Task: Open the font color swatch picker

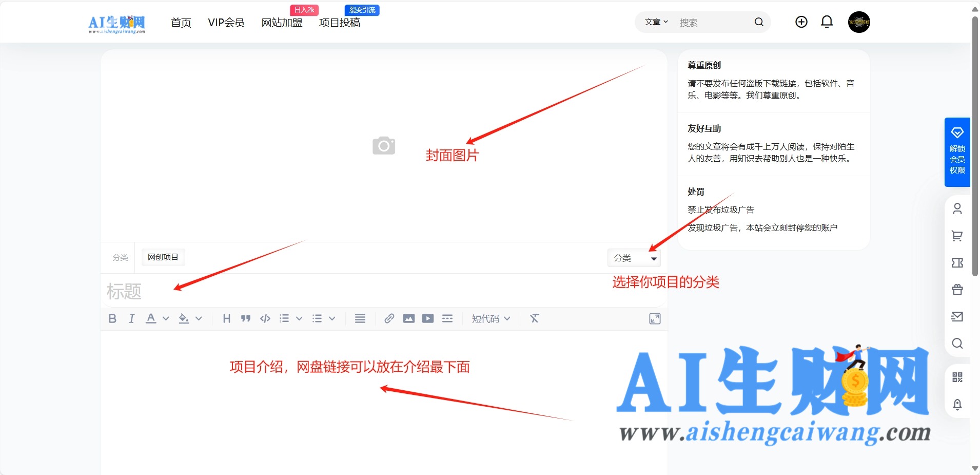Action: click(x=150, y=318)
